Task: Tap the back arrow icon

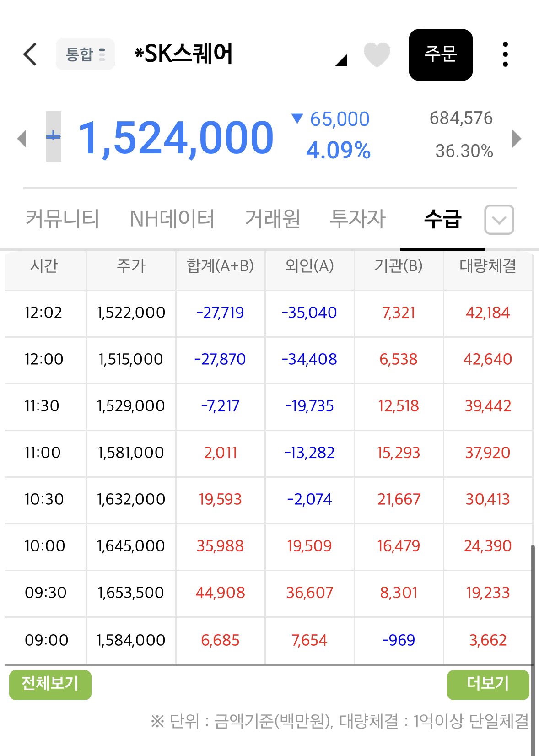Action: pos(30,54)
